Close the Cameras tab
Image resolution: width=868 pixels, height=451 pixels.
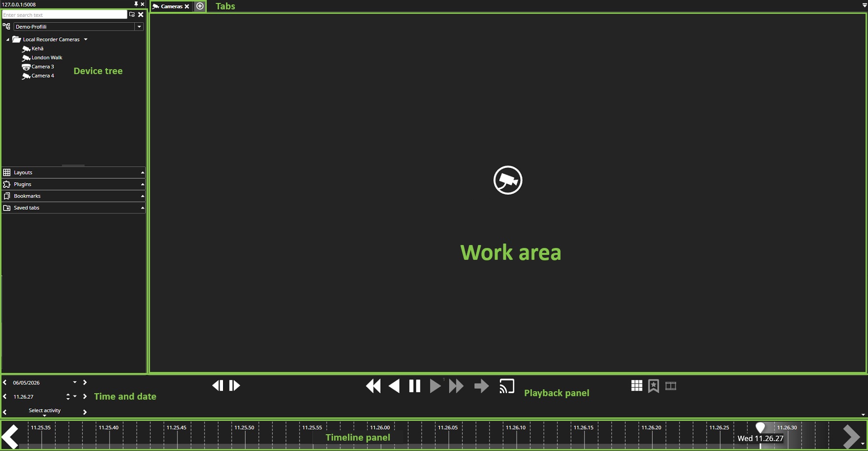(x=187, y=6)
